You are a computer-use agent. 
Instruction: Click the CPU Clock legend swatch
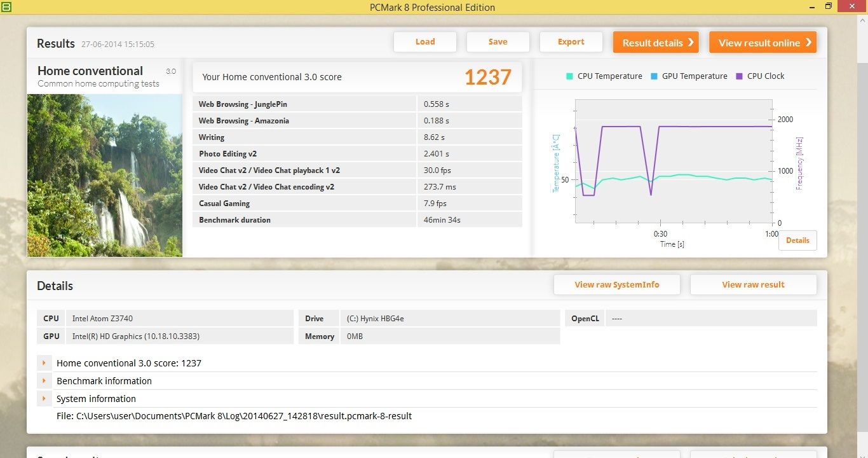click(740, 76)
